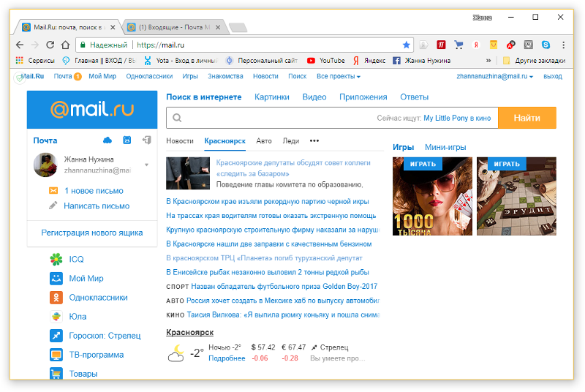585x392 pixels.
Task: Open the shopping cart extension icon
Action: coord(458,45)
